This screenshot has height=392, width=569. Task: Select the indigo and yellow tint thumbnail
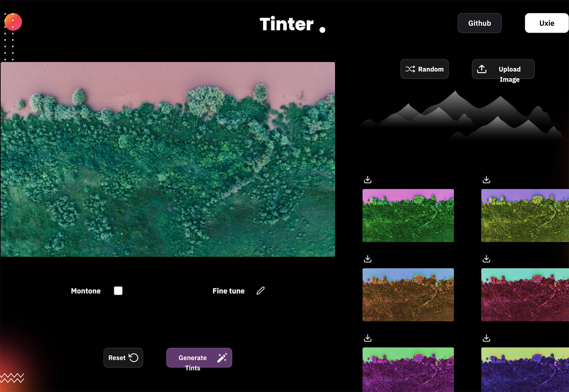525,370
